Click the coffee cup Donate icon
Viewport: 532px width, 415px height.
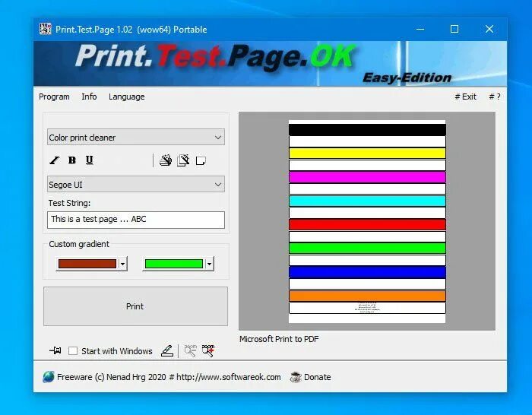(x=296, y=377)
